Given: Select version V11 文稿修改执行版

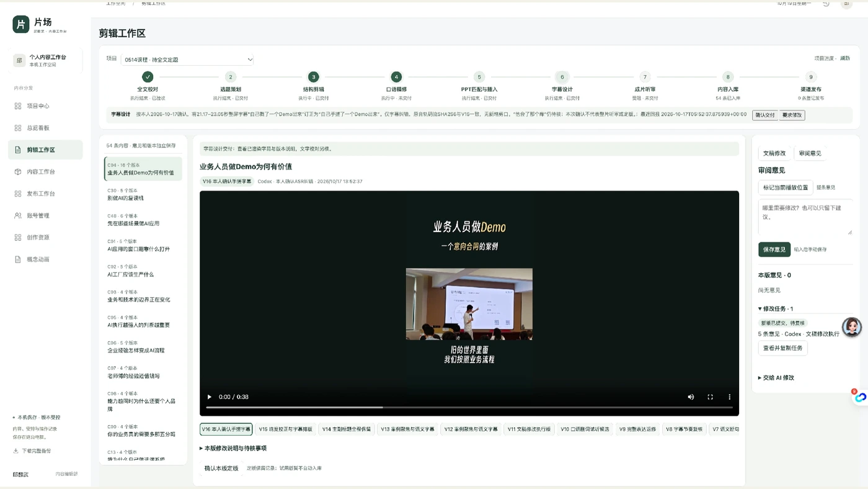Looking at the screenshot, I should pos(529,429).
